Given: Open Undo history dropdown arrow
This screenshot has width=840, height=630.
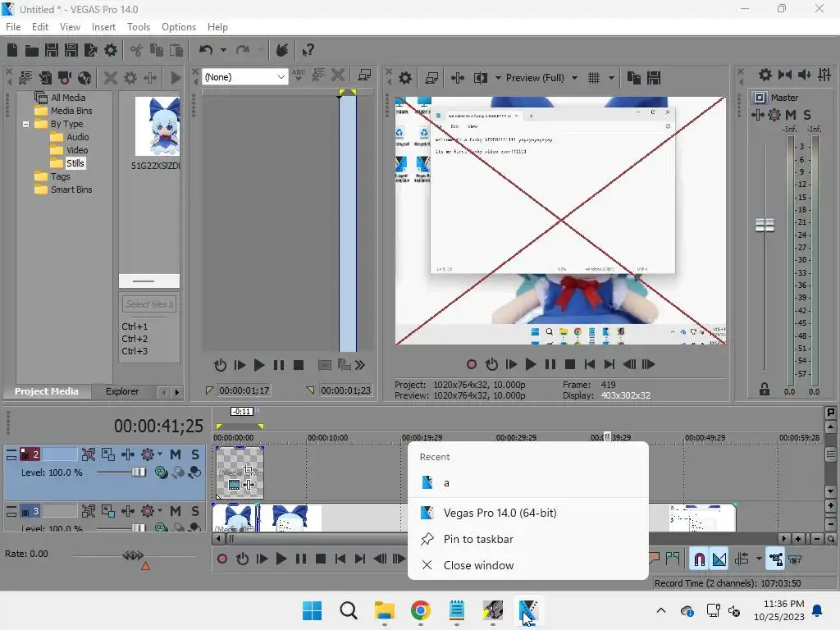Looking at the screenshot, I should tap(223, 50).
